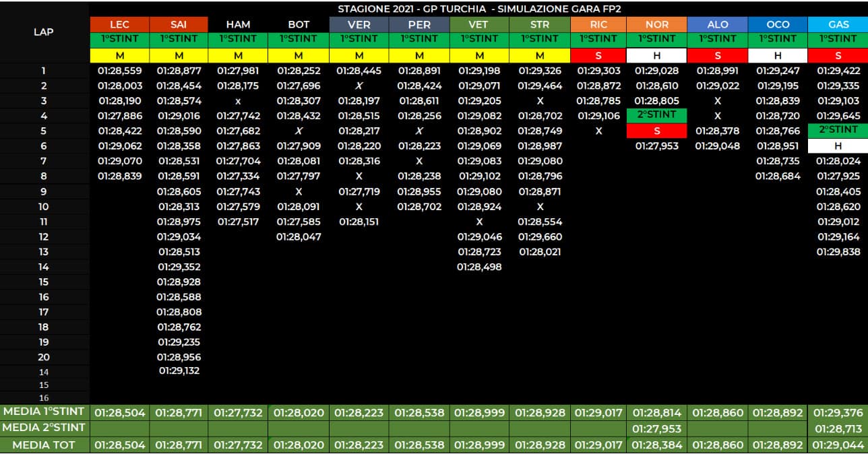Viewport: 868px width, 454px height.
Task: Click the green 1°STINT cell under VET
Action: [x=479, y=40]
